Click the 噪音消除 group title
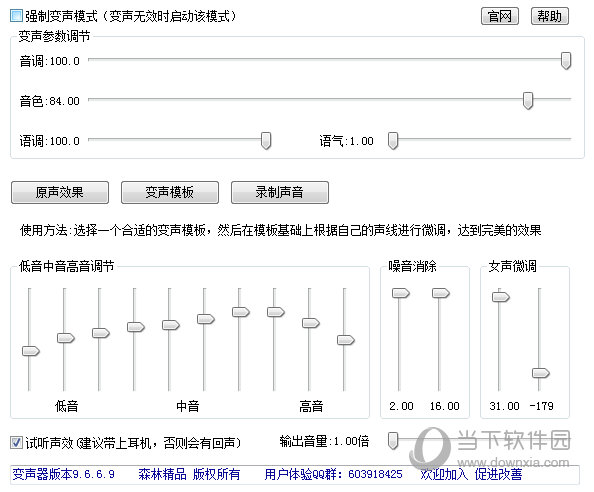The width and height of the screenshot is (594, 492). click(413, 266)
